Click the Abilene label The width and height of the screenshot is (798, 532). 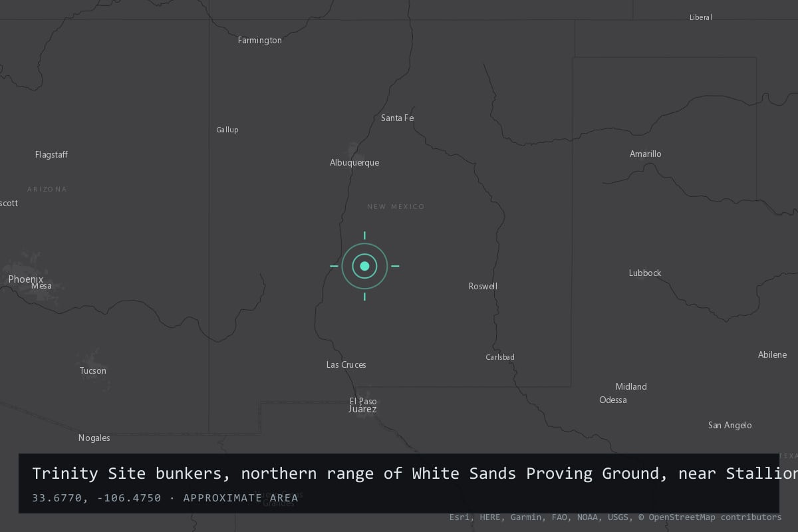[773, 355]
